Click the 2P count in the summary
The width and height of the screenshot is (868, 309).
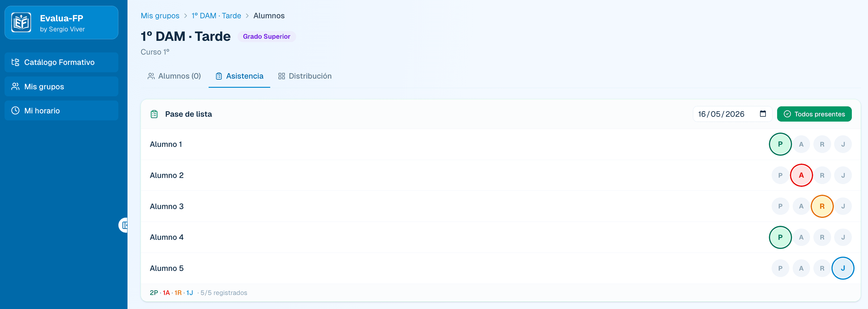[154, 293]
